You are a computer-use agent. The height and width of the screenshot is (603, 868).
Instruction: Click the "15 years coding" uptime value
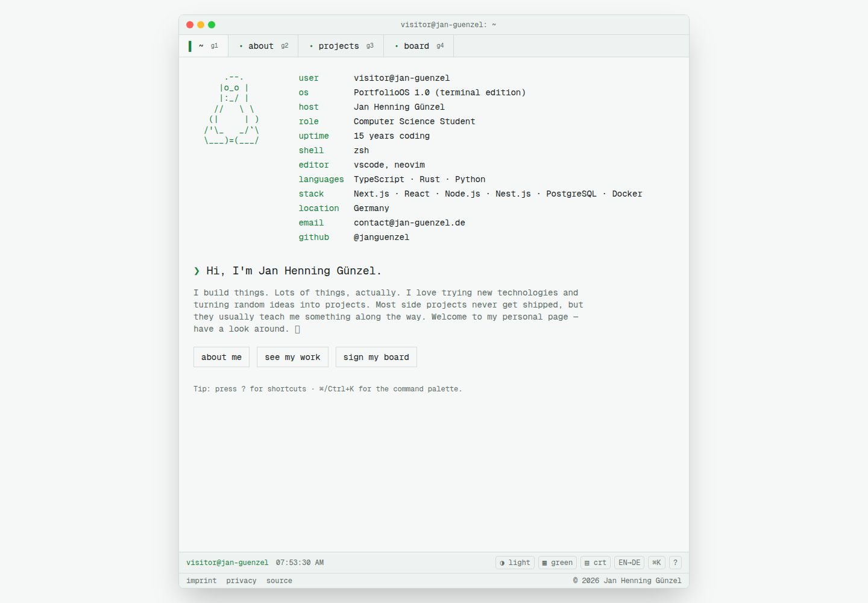[x=392, y=136]
